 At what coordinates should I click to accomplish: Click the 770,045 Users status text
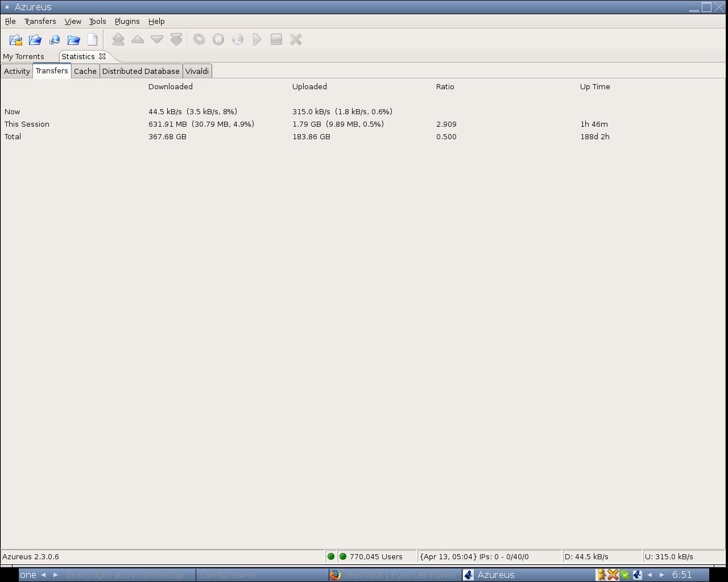click(x=376, y=556)
